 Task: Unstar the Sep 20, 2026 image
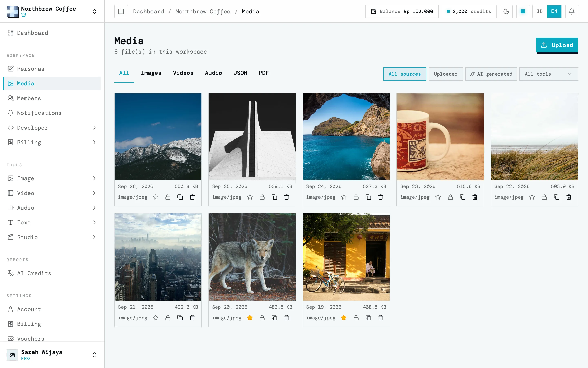coord(250,318)
